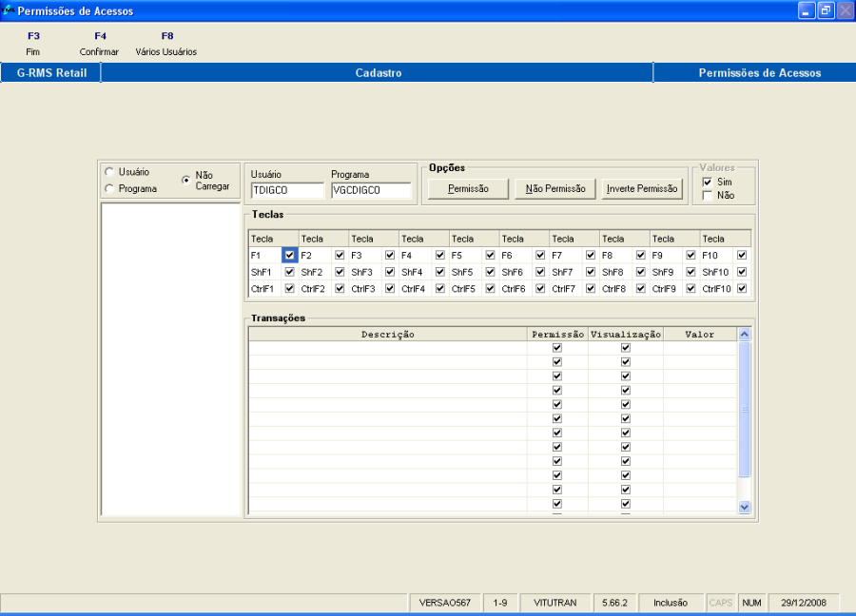Click the Cadastro header label

click(379, 72)
